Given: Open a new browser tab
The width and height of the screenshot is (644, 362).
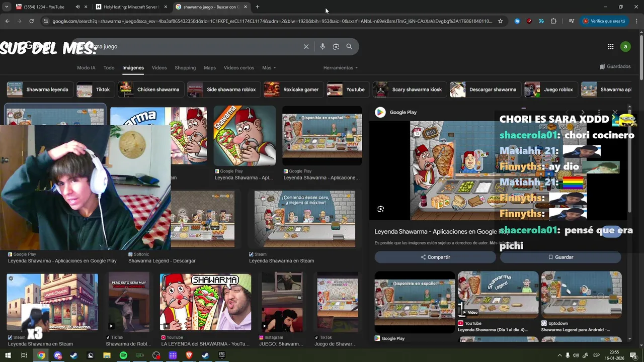Looking at the screenshot, I should coord(257,7).
